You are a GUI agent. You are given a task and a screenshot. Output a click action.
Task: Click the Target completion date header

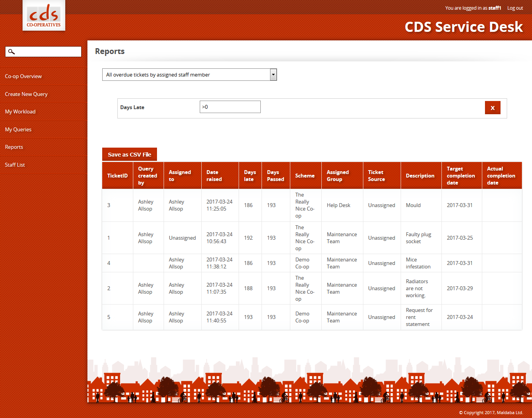coord(460,176)
